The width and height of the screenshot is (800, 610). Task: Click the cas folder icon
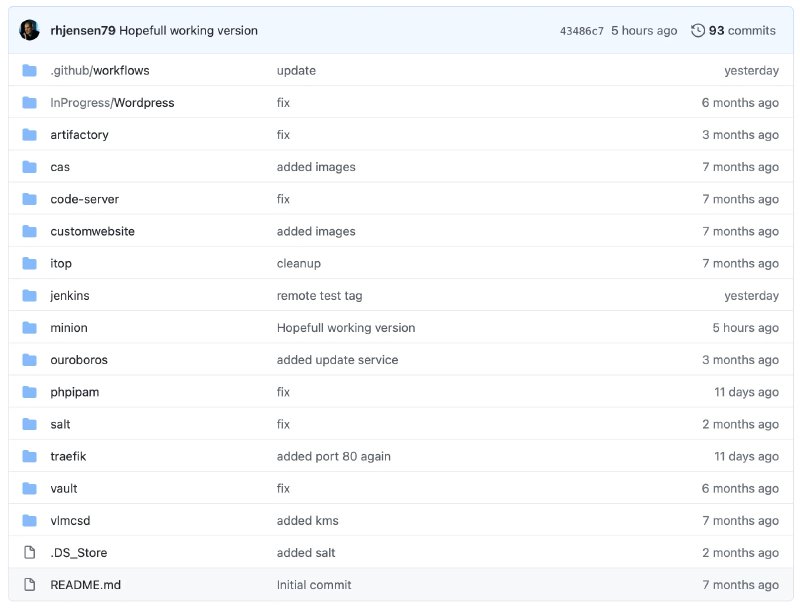pos(30,167)
